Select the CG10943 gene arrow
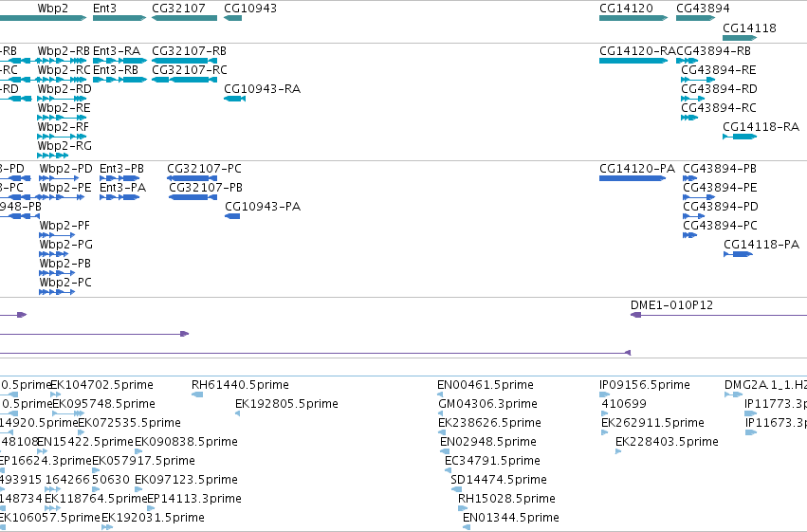 click(x=232, y=18)
